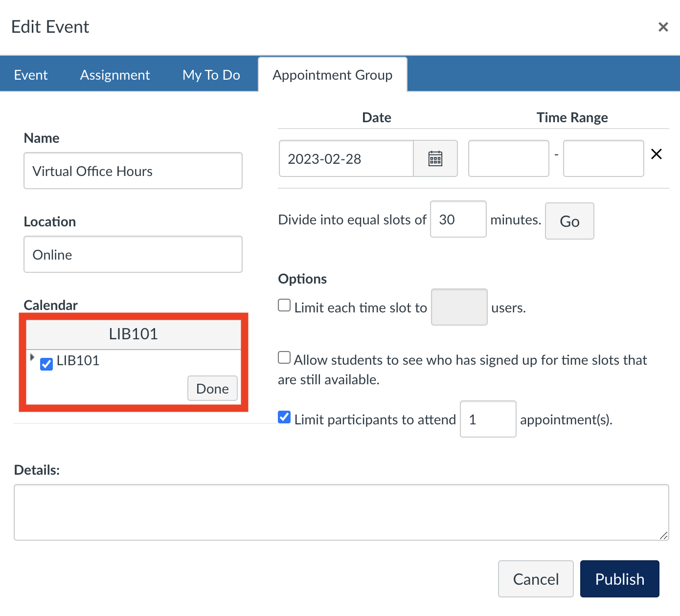This screenshot has height=616, width=680.
Task: Select the Appointment Group tab
Action: click(333, 75)
